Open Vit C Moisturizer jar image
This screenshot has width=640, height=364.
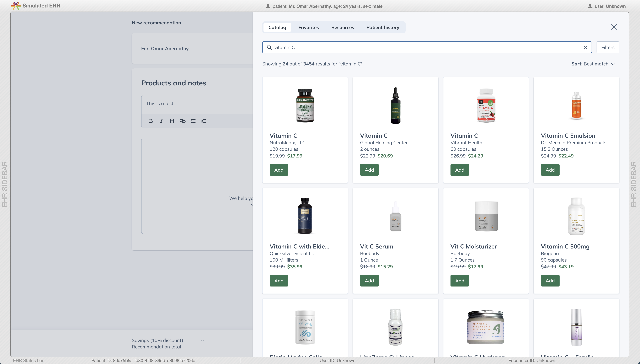(x=486, y=216)
